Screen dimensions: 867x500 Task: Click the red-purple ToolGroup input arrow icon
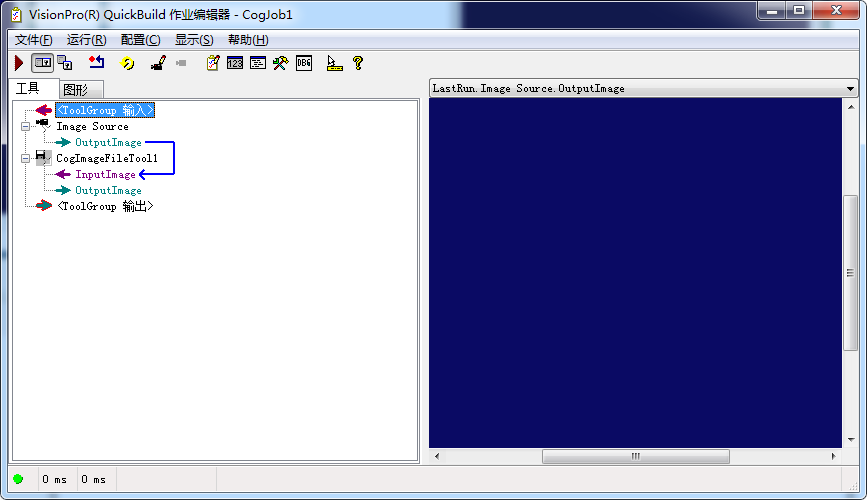pyautogui.click(x=44, y=110)
